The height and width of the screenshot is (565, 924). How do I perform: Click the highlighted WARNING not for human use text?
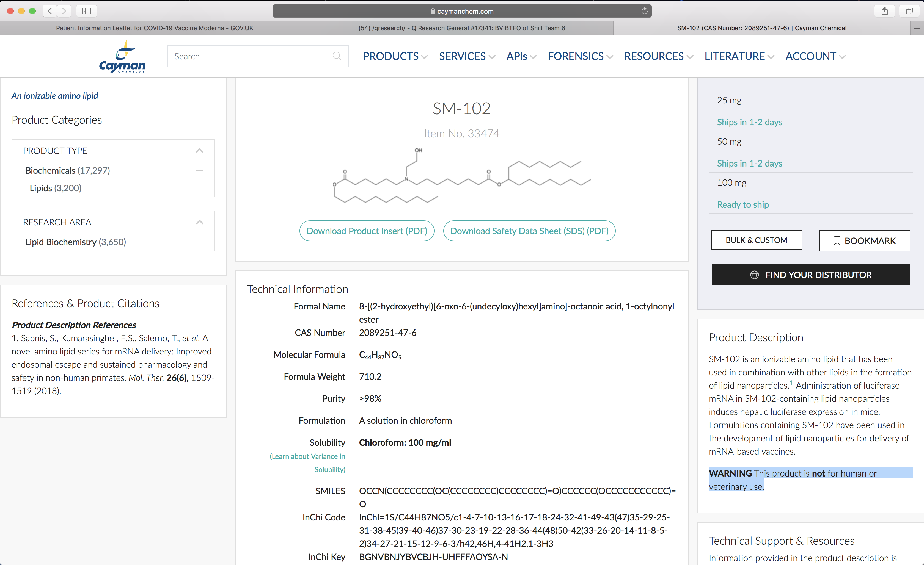[810, 480]
